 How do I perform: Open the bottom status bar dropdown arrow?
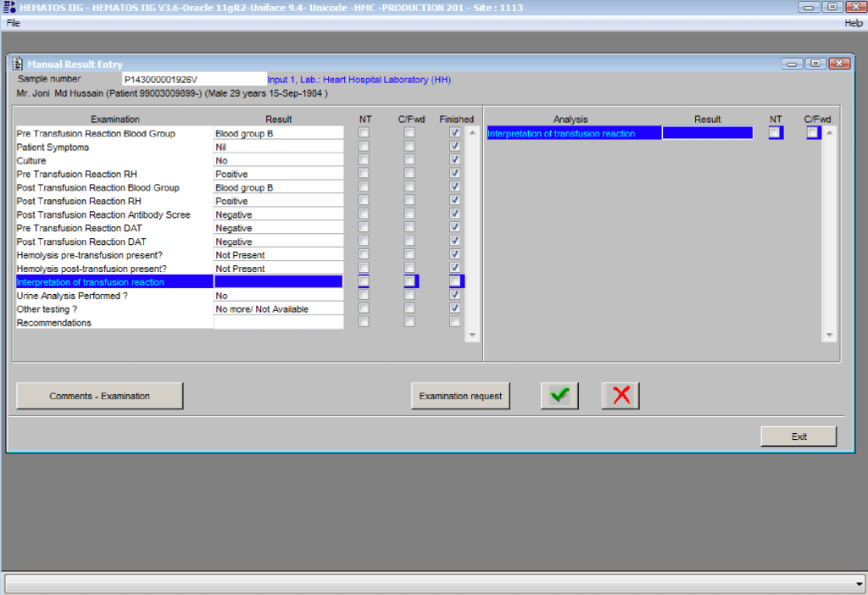pos(860,584)
